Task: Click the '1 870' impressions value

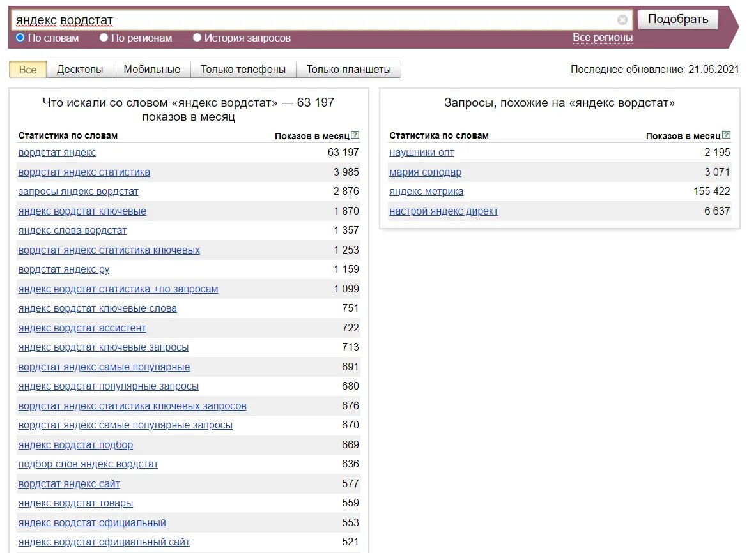Action: click(x=346, y=211)
